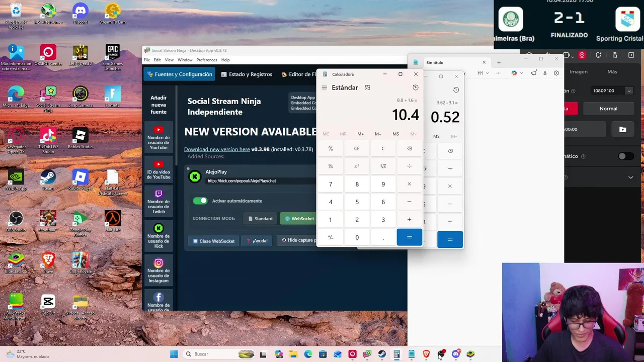Open the Edit menu in Social Stream Ninja
Image resolution: width=644 pixels, height=362 pixels.
[x=157, y=60]
